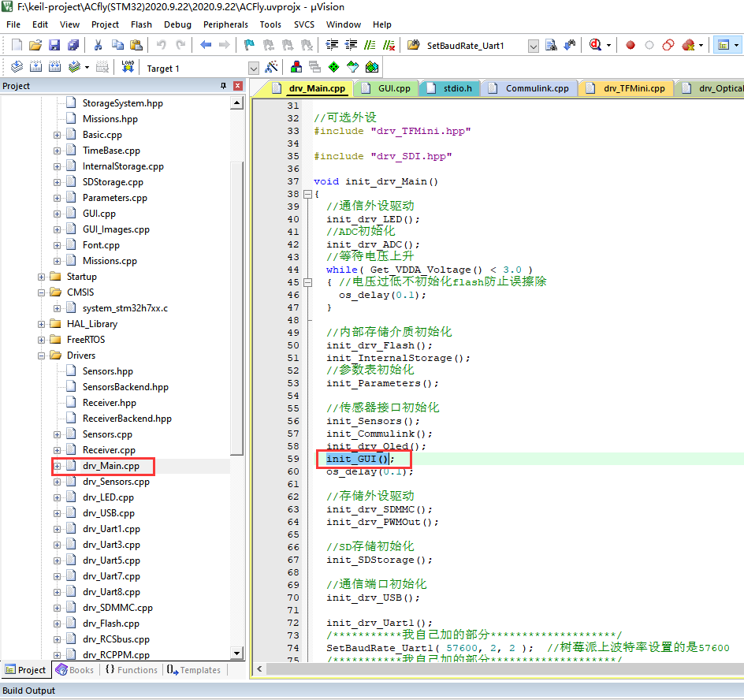
Task: Click the New file icon
Action: [x=17, y=45]
